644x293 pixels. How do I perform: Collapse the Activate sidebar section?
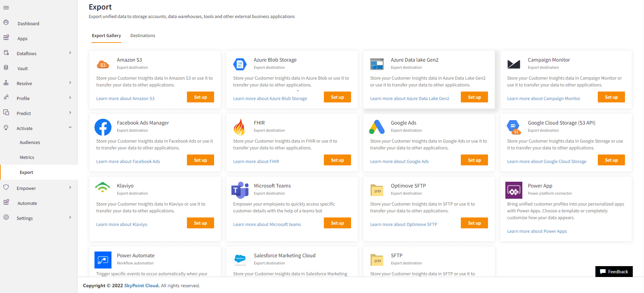coord(70,128)
